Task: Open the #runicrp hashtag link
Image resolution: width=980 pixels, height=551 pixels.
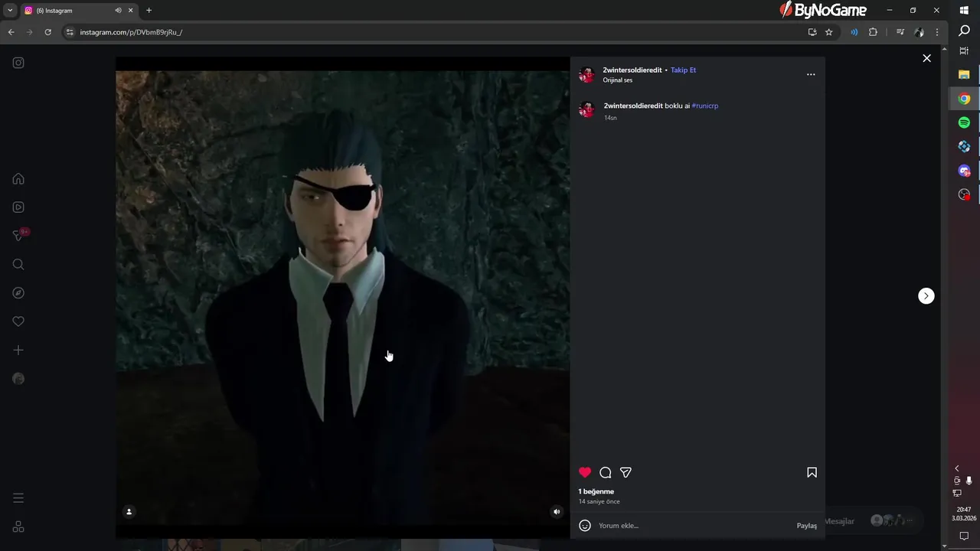Action: (x=704, y=106)
